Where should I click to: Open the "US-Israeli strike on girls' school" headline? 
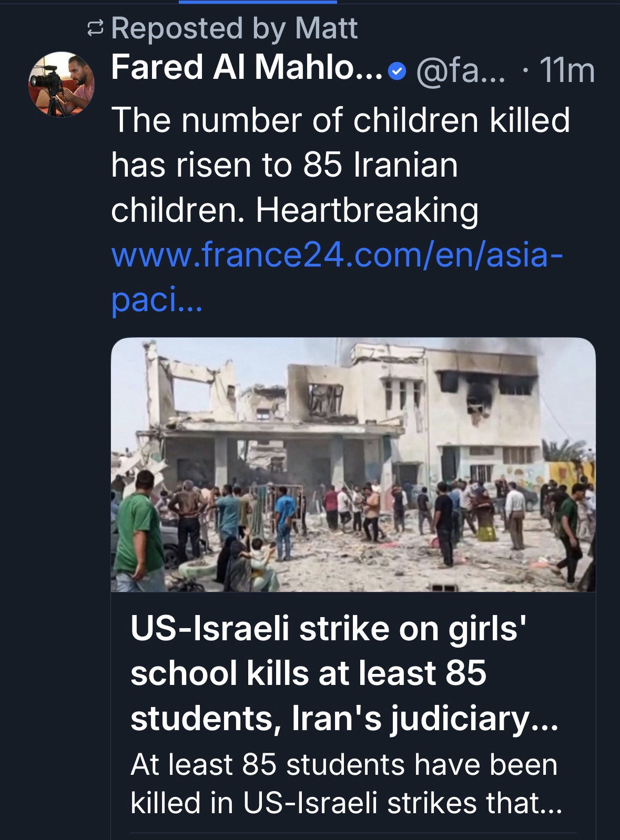click(x=329, y=629)
